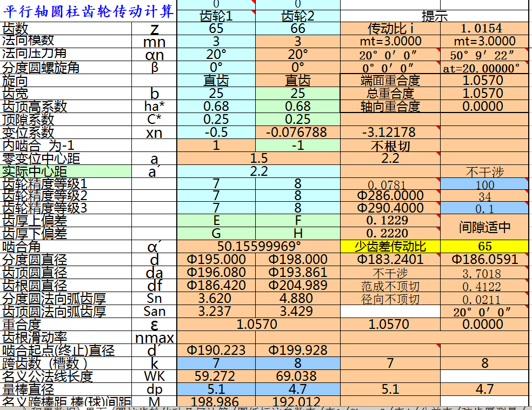Select the blue cell containing 0.1

pos(484,208)
